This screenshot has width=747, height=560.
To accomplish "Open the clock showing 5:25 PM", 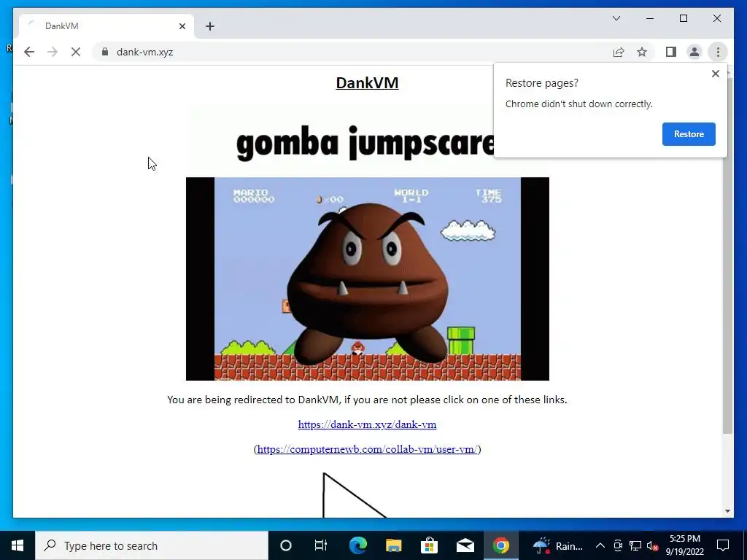I will tap(684, 545).
